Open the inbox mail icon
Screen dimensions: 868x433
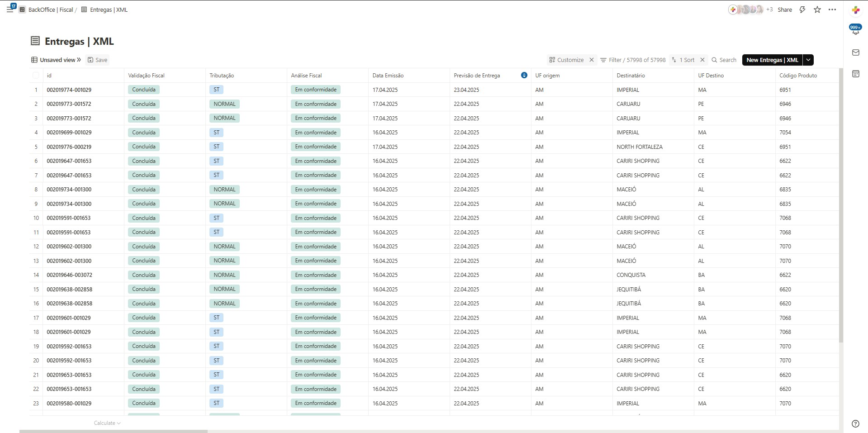coord(855,52)
